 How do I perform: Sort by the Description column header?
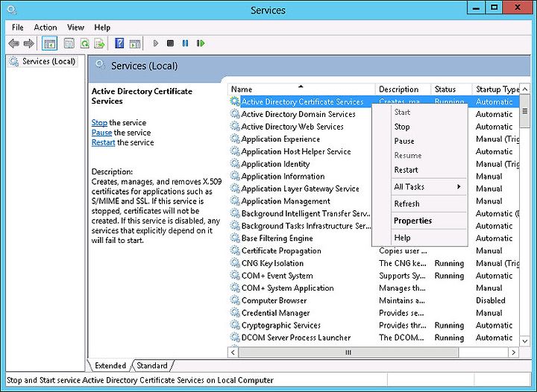pyautogui.click(x=403, y=89)
